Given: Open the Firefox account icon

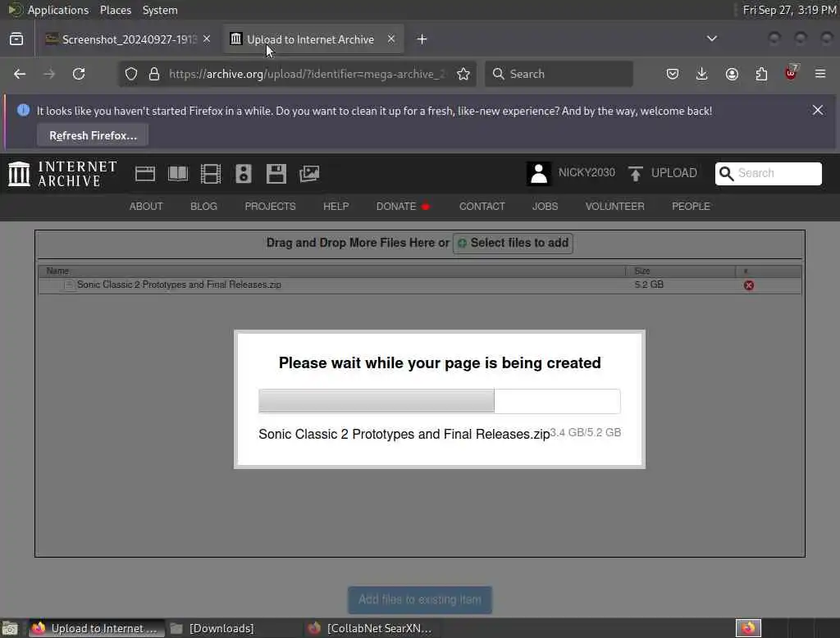Looking at the screenshot, I should click(x=732, y=74).
